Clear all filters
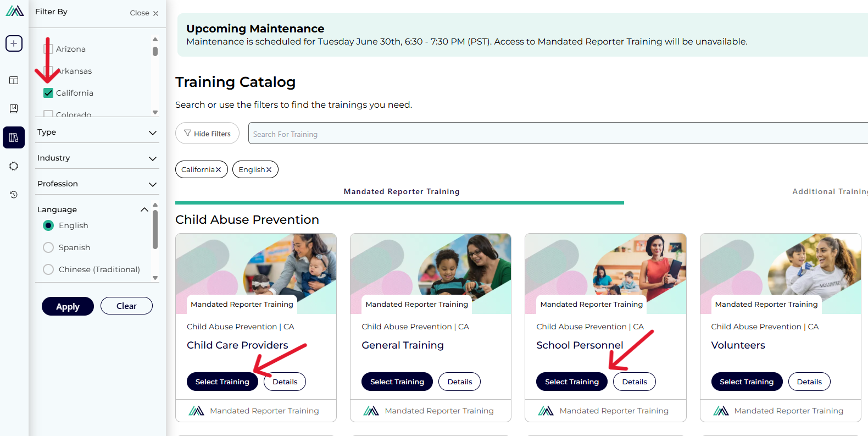 tap(126, 306)
